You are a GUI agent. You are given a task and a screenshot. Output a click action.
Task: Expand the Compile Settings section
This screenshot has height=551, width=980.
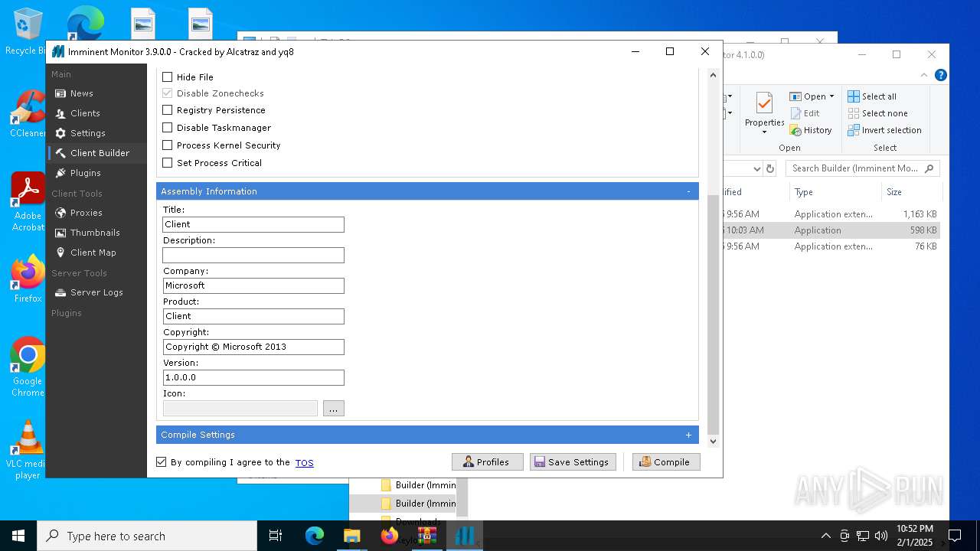(688, 435)
